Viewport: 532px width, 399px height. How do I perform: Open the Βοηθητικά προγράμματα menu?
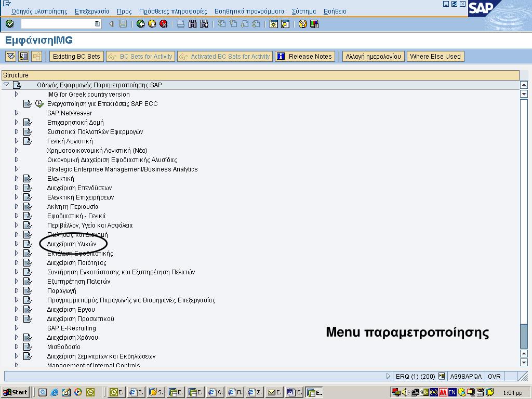click(x=249, y=11)
